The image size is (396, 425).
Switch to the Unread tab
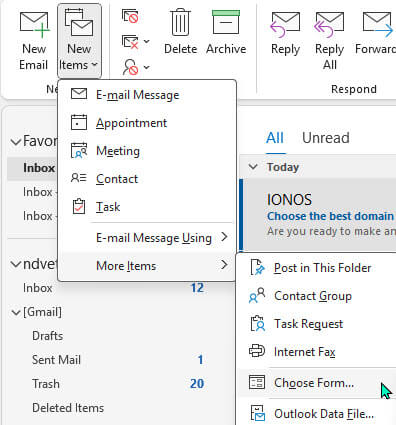point(326,138)
